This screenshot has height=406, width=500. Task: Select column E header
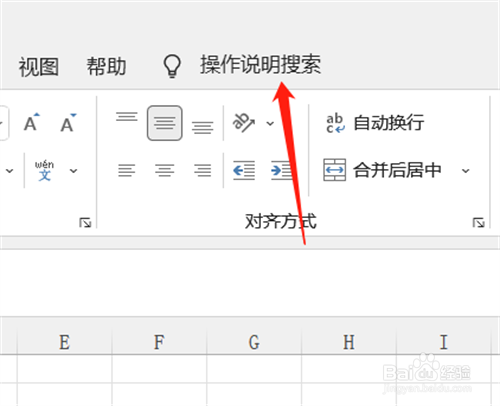click(64, 342)
